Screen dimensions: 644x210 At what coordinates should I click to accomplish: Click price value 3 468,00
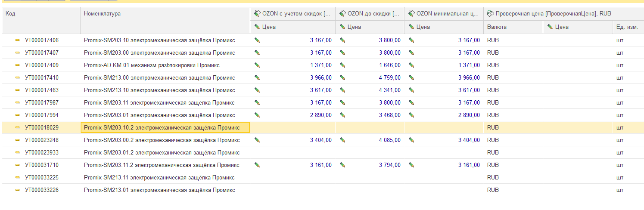click(390, 115)
